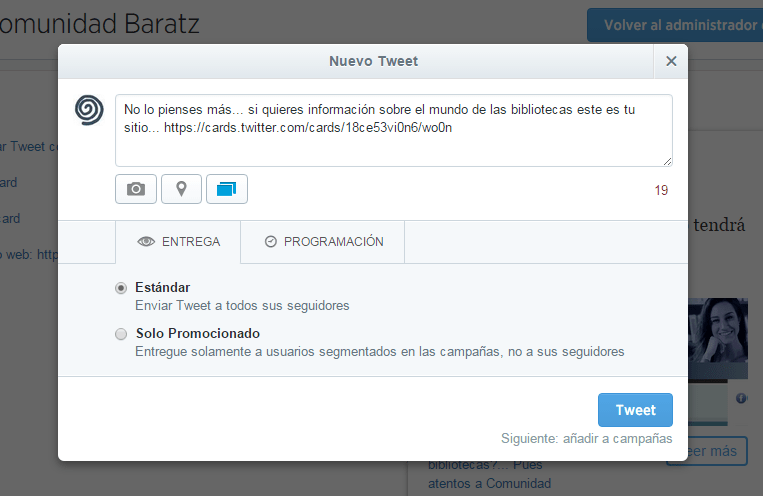
Task: Click the resize handle of the tweet box
Action: pos(668,162)
